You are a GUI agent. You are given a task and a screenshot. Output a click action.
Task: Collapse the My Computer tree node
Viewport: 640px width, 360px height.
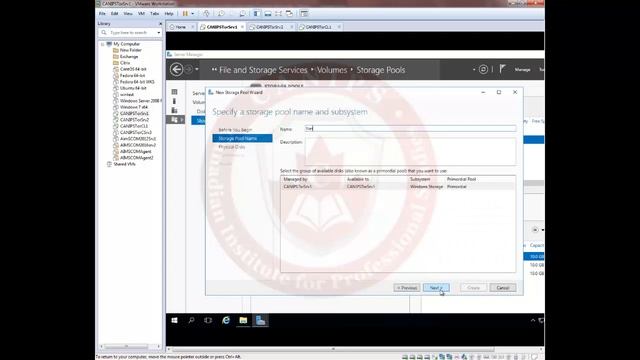pos(102,44)
